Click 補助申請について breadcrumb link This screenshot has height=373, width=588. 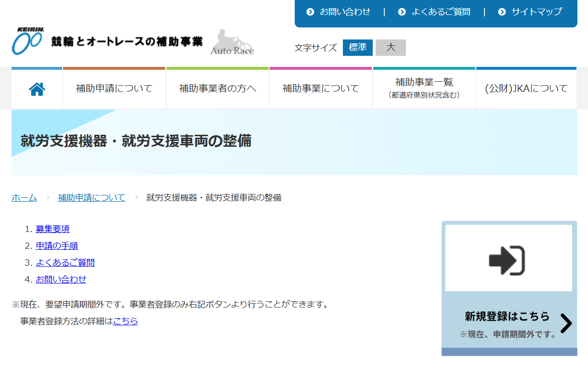click(x=91, y=197)
